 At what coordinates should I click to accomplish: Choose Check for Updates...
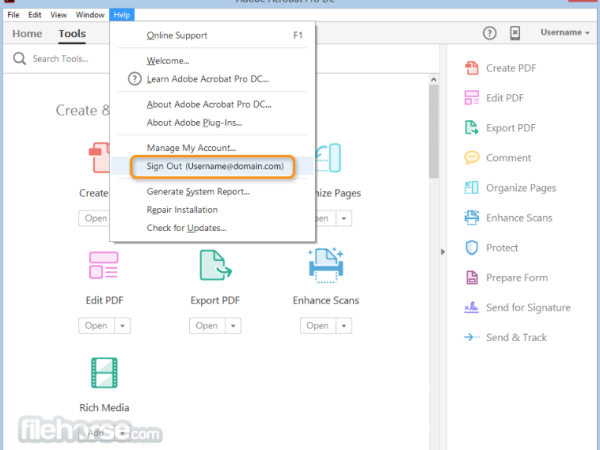212,228
